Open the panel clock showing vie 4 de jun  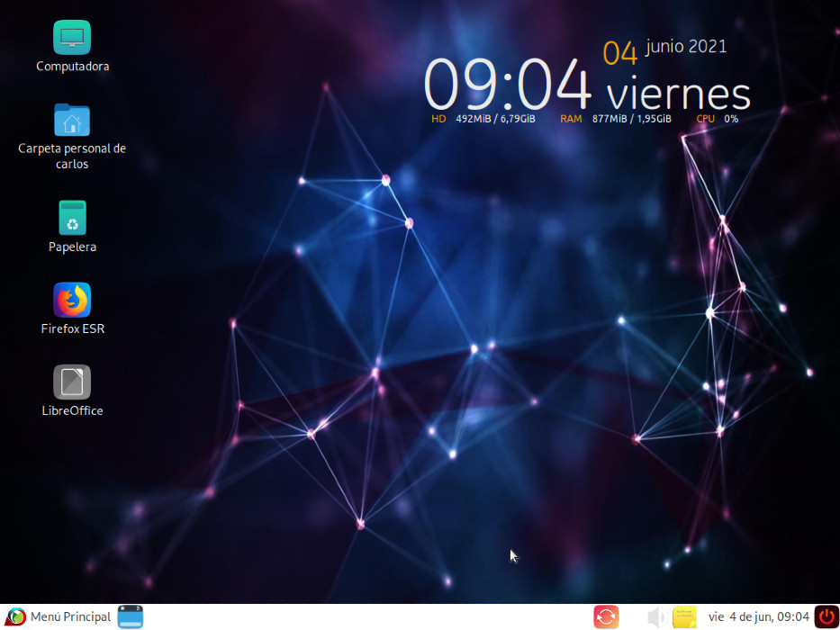coord(758,617)
